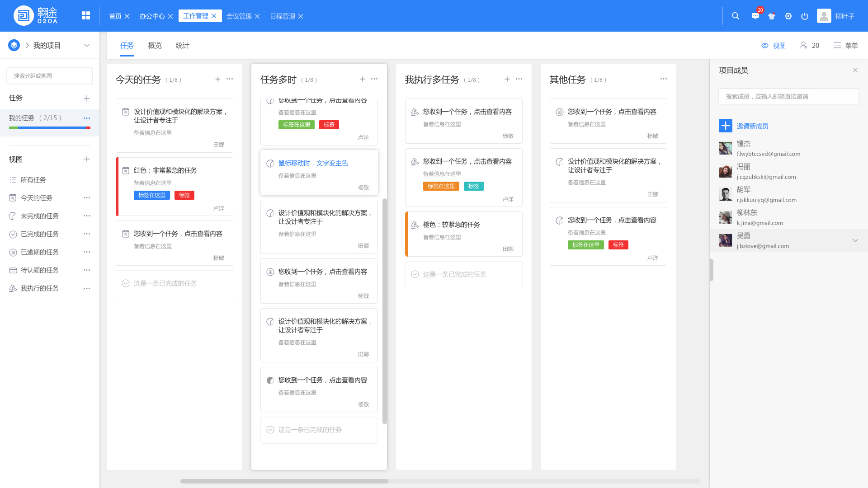Switch to the 会议管理 tab
The width and height of the screenshot is (868, 488).
point(239,16)
